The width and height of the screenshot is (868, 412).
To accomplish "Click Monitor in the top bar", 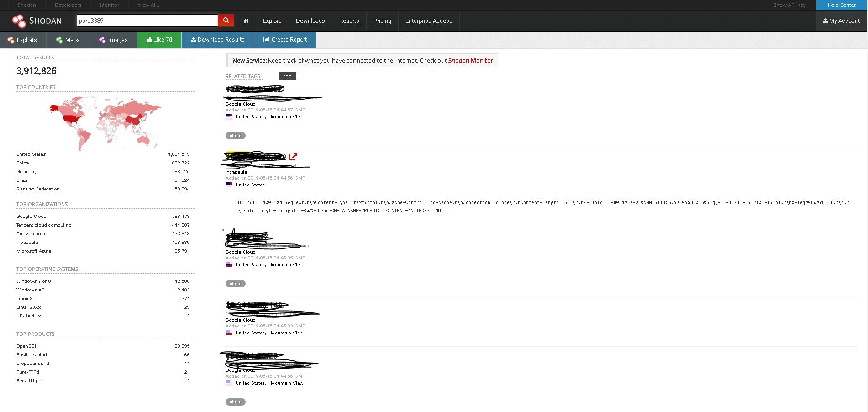I will (x=110, y=5).
